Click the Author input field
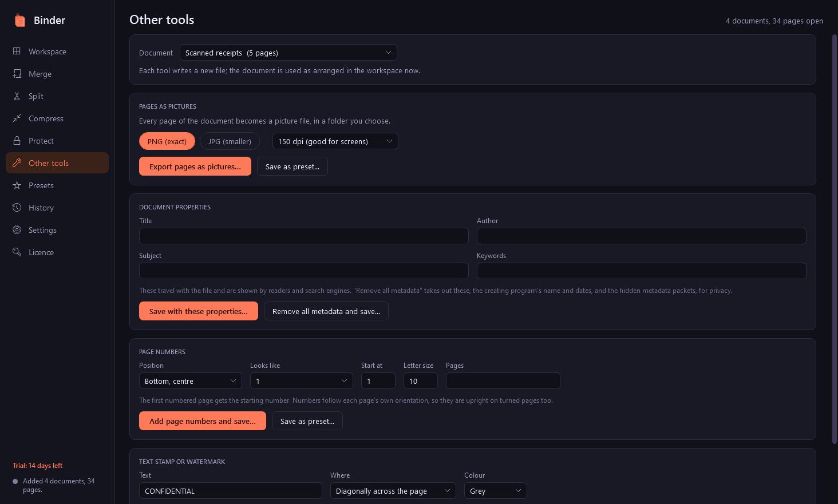Image resolution: width=838 pixels, height=504 pixels. pos(642,236)
